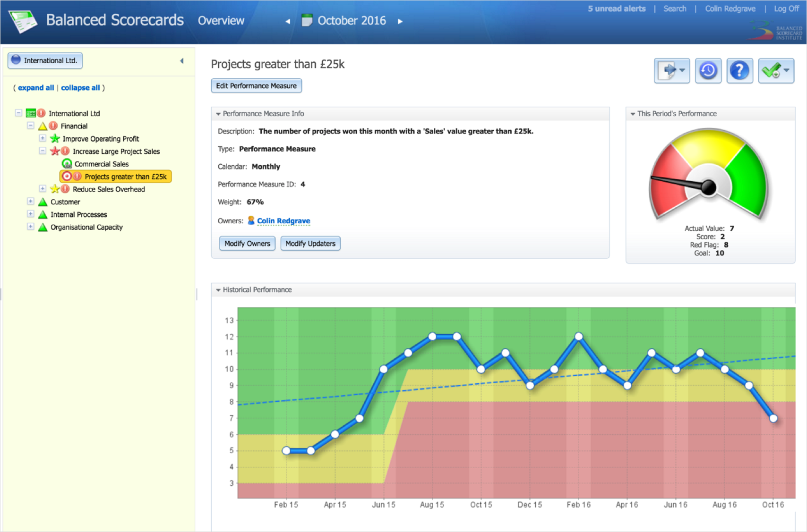The height and width of the screenshot is (532, 807).
Task: Open Colin Redgrave user menu
Action: pos(730,8)
